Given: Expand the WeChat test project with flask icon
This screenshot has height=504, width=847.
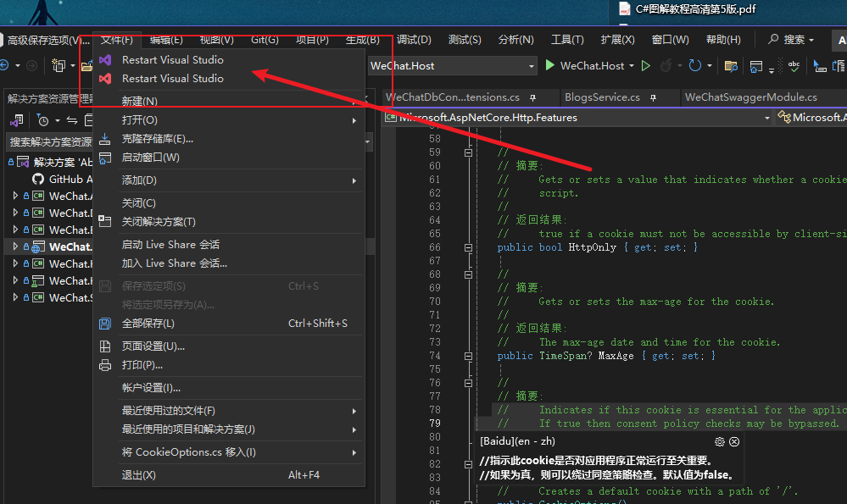Looking at the screenshot, I should (15, 280).
